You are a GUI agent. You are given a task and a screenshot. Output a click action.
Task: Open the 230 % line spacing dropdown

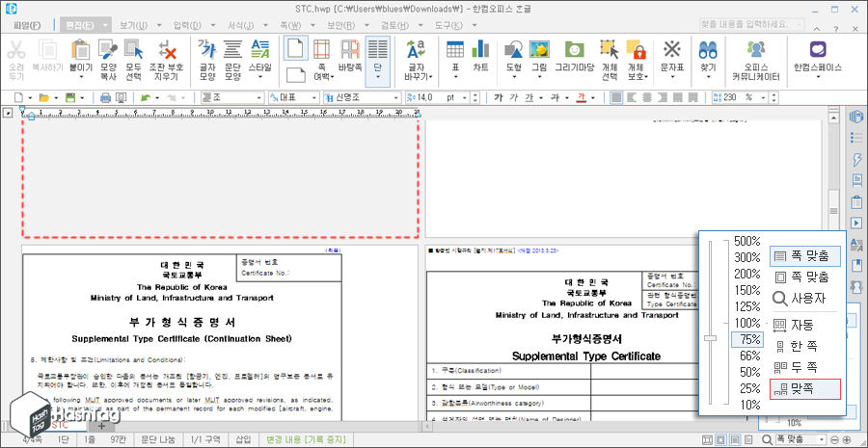click(x=765, y=97)
